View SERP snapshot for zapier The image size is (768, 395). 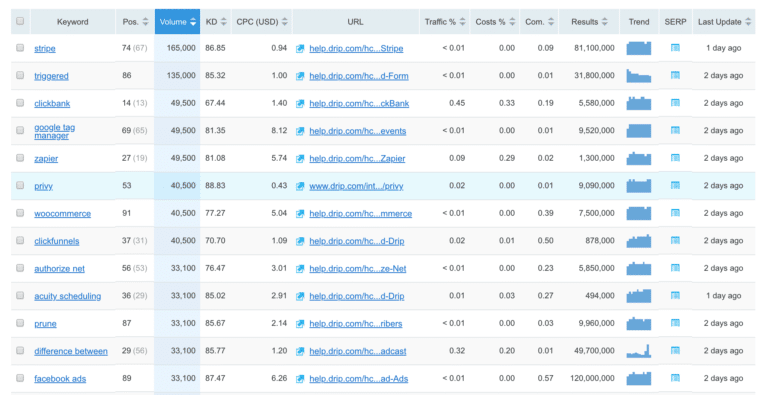point(675,158)
